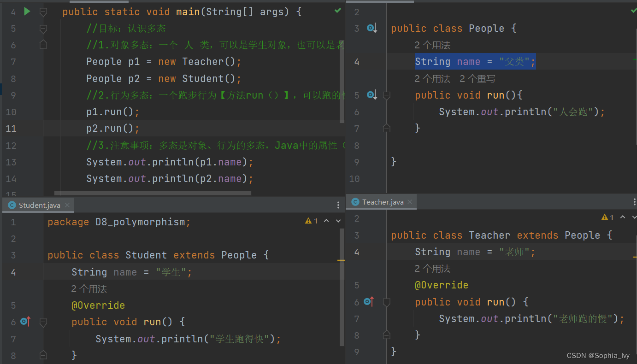
Task: Click Student.java vertical scrollbar
Action: coord(342,287)
